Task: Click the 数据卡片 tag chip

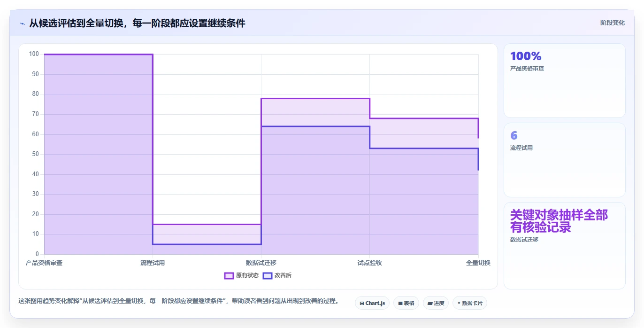Action: click(469, 303)
